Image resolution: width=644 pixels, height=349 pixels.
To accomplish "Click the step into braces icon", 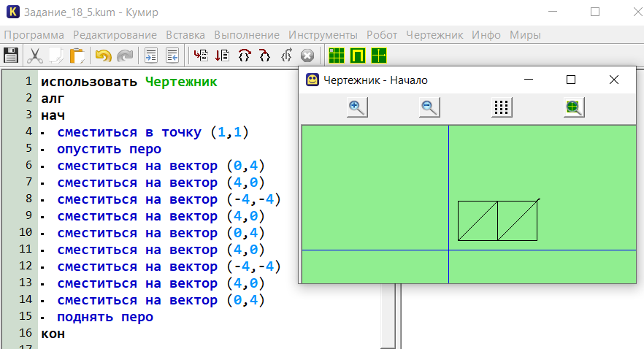I will (265, 55).
